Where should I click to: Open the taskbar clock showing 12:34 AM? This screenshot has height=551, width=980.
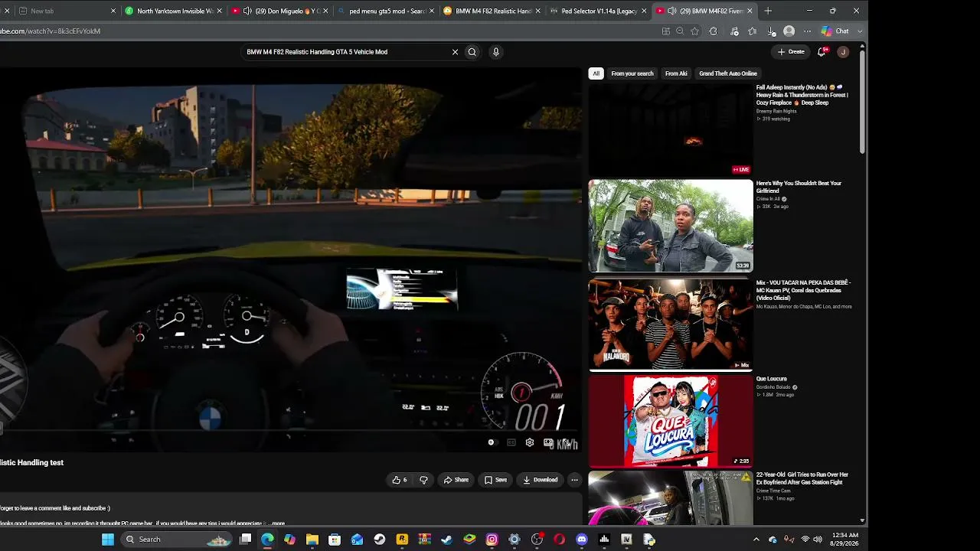[845, 540]
